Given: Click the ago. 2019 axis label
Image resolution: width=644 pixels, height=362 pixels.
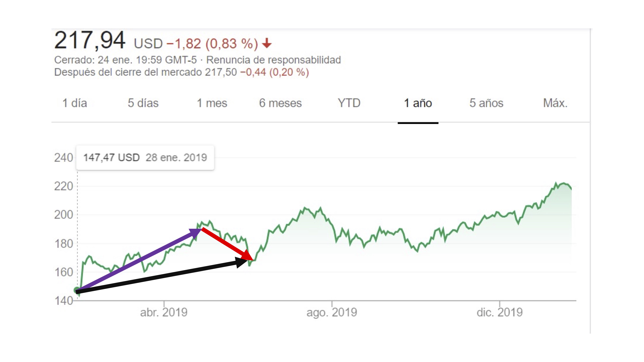Looking at the screenshot, I should (x=332, y=313).
